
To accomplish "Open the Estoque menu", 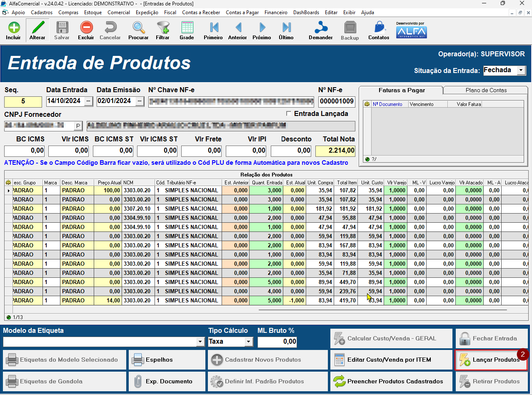I will pos(93,13).
